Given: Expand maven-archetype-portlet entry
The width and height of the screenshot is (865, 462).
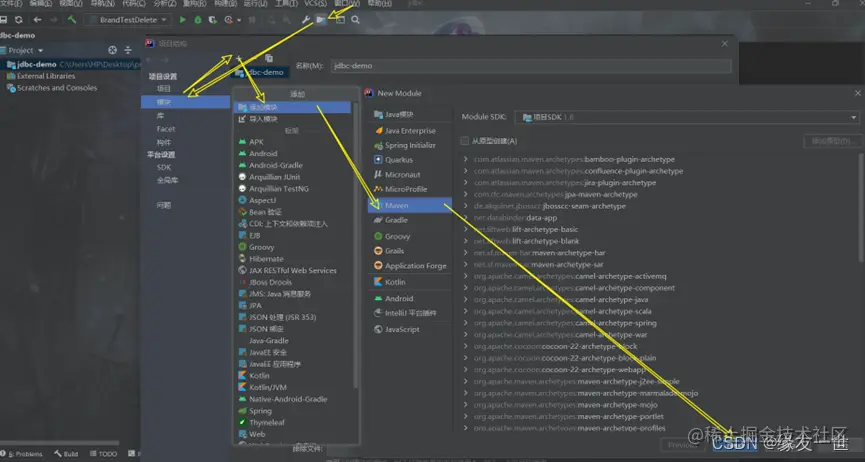Looking at the screenshot, I should click(466, 416).
